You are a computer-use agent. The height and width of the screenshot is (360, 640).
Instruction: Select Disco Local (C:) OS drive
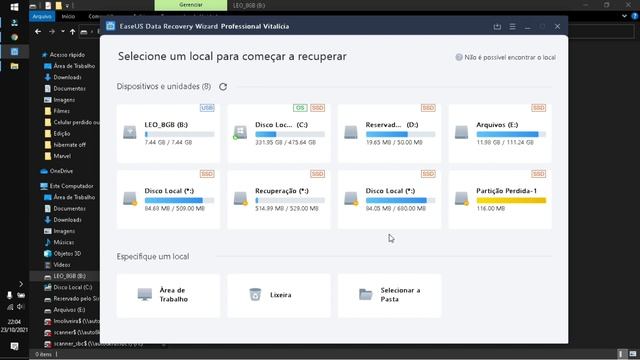[279, 133]
